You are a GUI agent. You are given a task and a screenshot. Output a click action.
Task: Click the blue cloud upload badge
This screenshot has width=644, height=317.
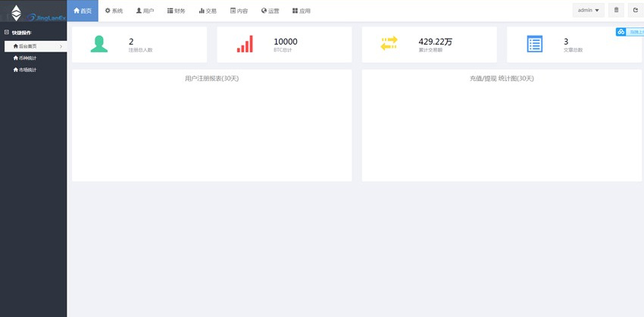[630, 32]
